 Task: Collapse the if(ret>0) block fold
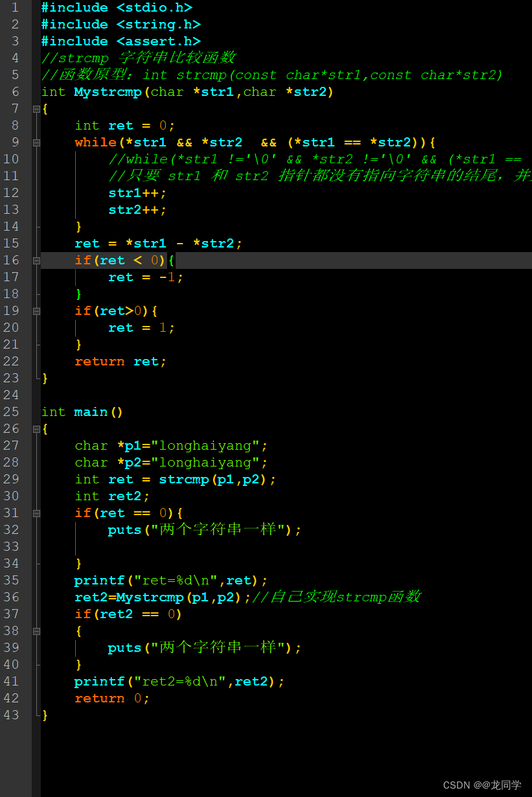pyautogui.click(x=36, y=311)
